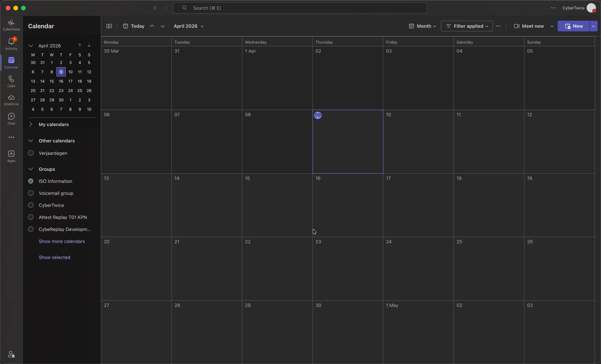The image size is (601, 364).
Task: Open the Month view dropdown
Action: pos(423,26)
